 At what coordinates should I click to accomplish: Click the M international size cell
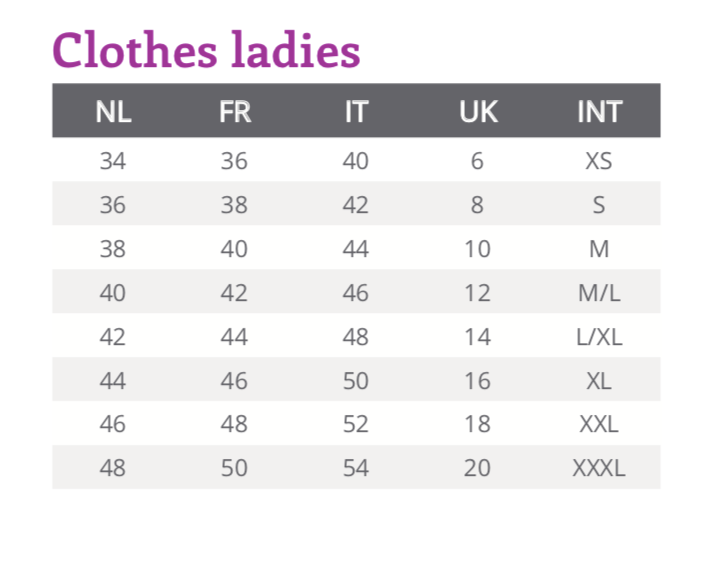click(x=599, y=249)
